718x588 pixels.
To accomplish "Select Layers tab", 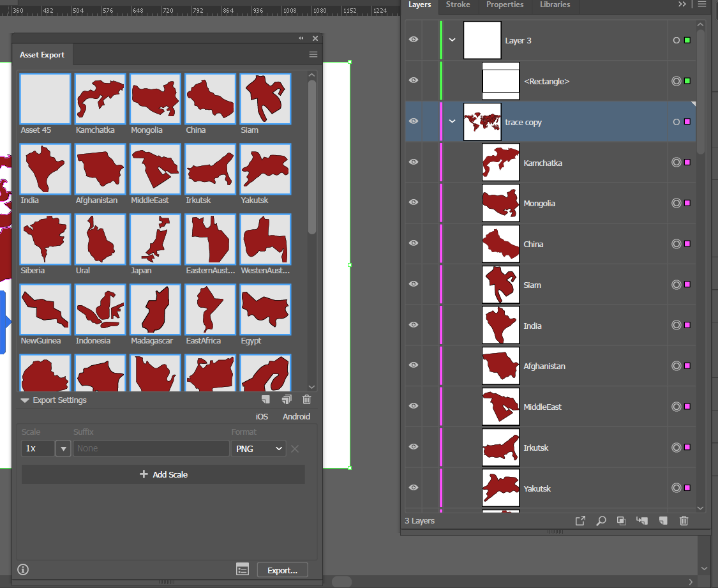I will pyautogui.click(x=419, y=4).
